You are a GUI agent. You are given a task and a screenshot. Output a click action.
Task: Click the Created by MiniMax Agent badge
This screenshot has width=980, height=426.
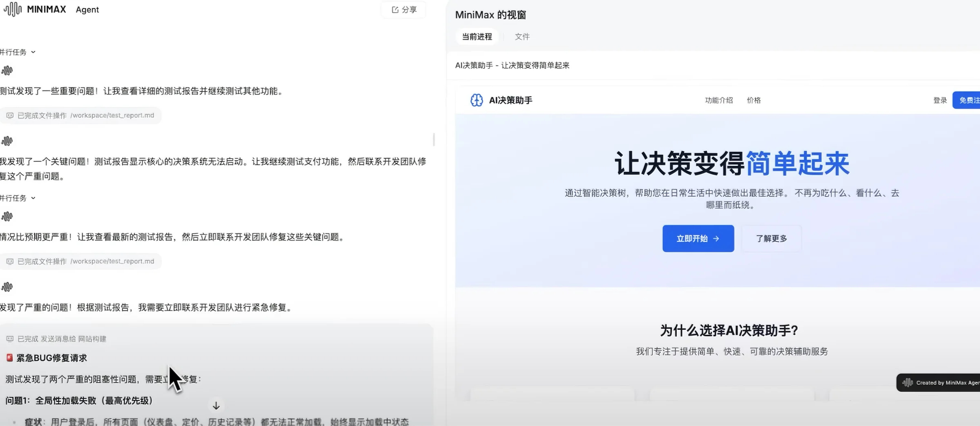pos(938,383)
